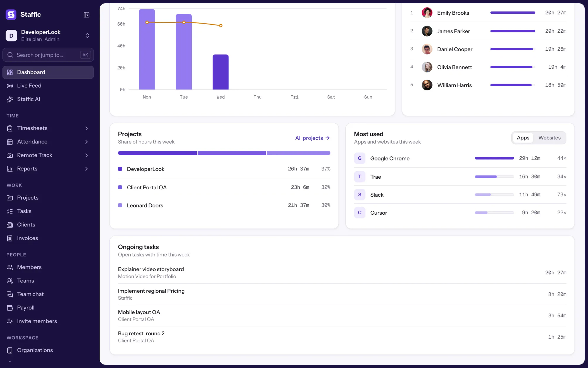Open the Explainer video storyboard task
The width and height of the screenshot is (588, 368).
pyautogui.click(x=342, y=273)
